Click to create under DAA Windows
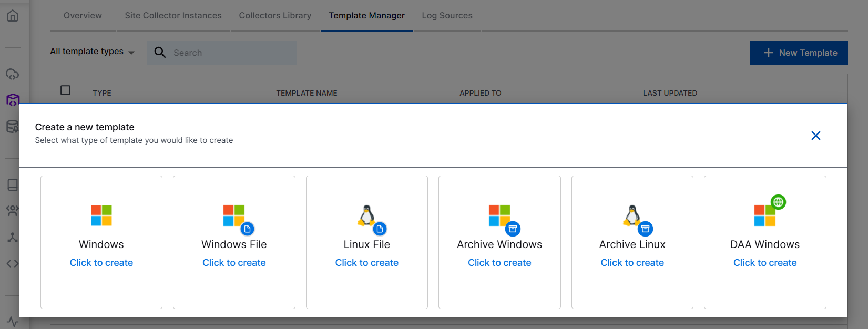Viewport: 868px width, 329px height. 765,263
